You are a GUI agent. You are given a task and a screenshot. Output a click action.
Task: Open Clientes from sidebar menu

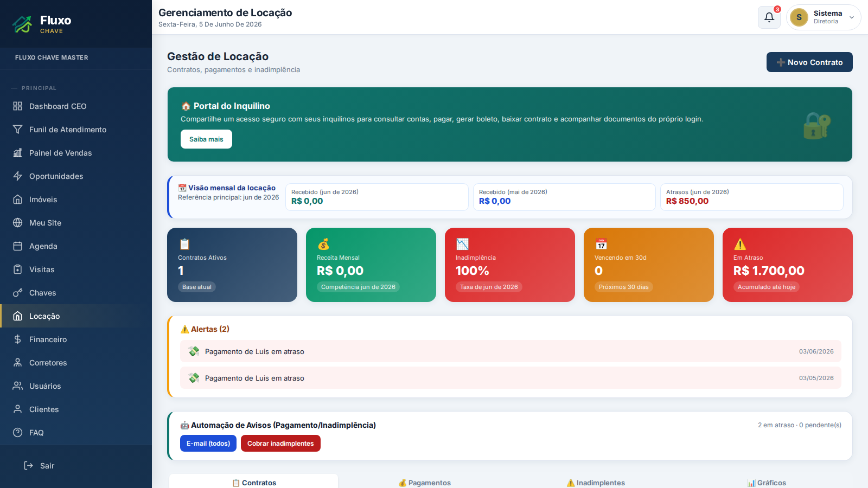tap(76, 409)
